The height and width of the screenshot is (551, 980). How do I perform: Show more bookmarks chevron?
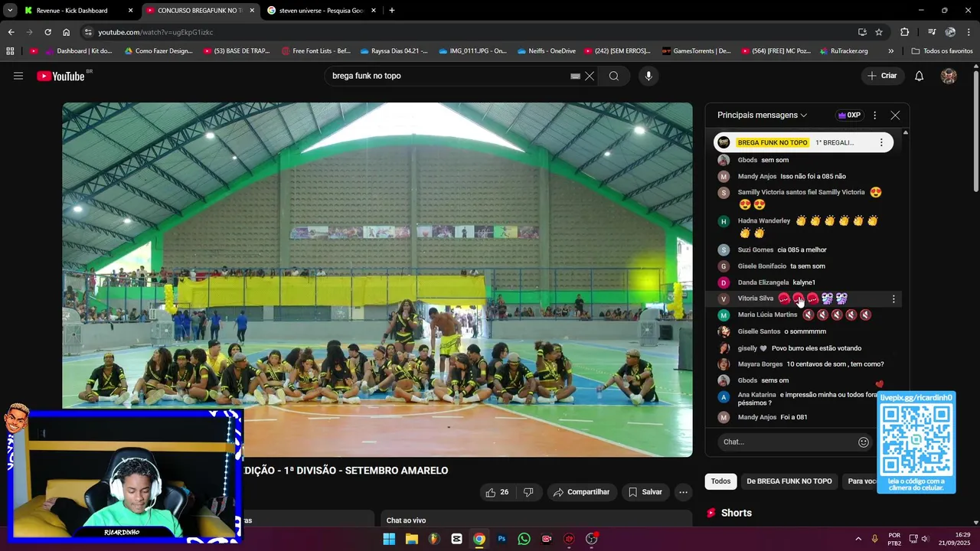tap(890, 51)
